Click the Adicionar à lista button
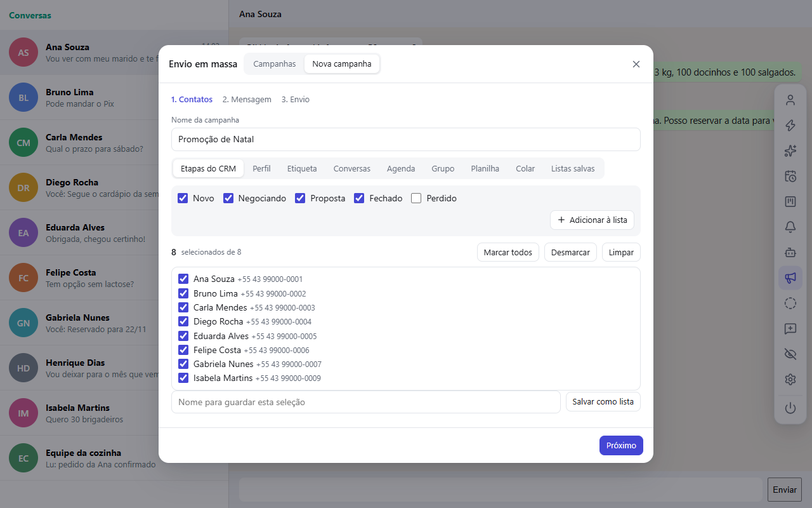The width and height of the screenshot is (812, 508). click(592, 220)
